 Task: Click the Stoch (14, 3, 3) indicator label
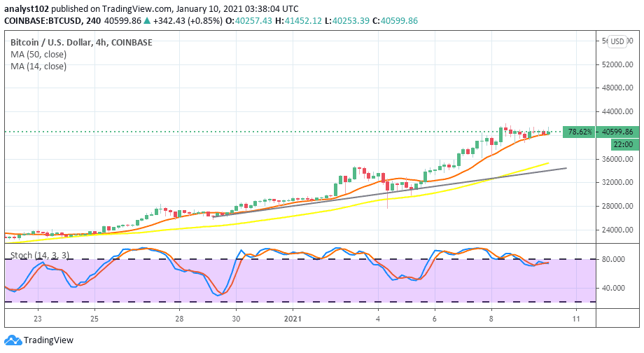[x=40, y=255]
